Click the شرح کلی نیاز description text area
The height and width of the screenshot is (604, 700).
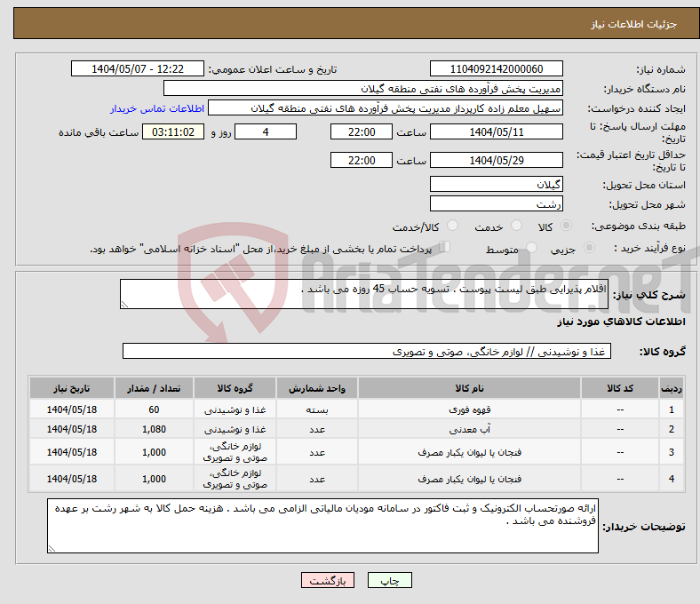tap(358, 295)
